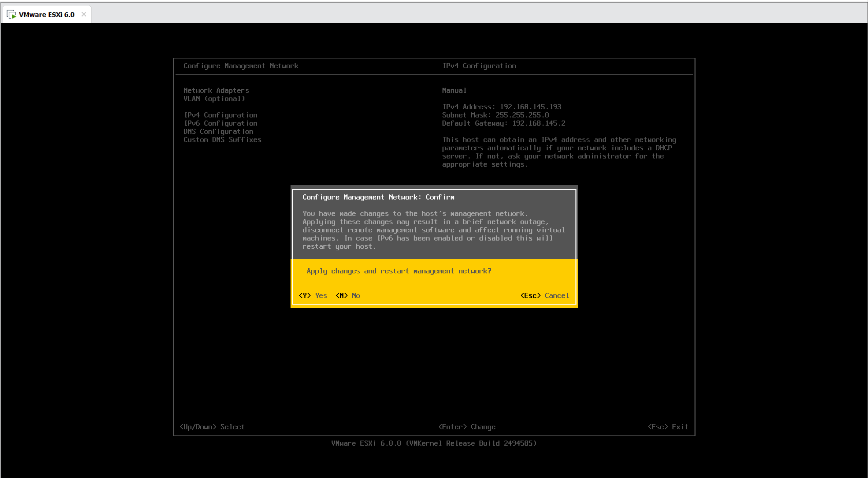Select the VMware ESXi 6.0 tab

pyautogui.click(x=47, y=14)
